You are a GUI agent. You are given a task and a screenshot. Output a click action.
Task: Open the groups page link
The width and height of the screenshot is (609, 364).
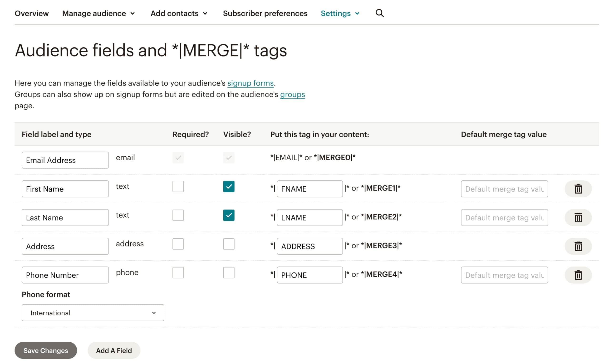[x=292, y=94]
